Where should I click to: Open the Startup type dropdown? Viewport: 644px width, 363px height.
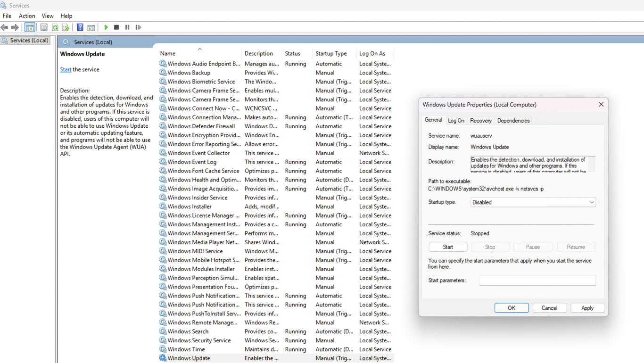pos(533,202)
